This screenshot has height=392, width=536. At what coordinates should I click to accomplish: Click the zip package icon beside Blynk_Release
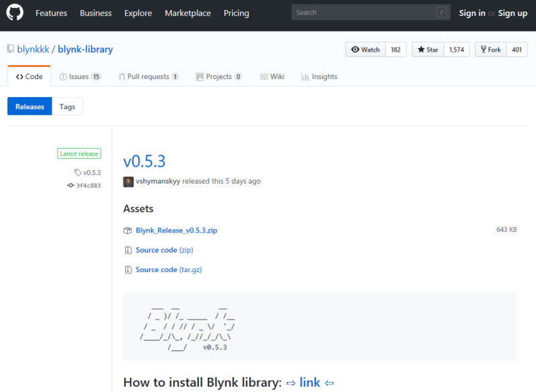[128, 231]
